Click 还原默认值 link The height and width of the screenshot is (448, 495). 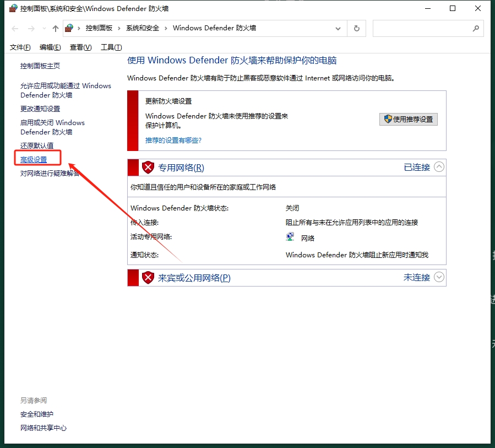click(x=37, y=145)
